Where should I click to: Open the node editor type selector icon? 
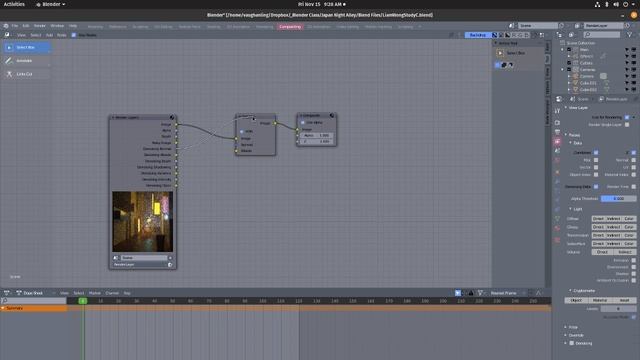pos(7,35)
